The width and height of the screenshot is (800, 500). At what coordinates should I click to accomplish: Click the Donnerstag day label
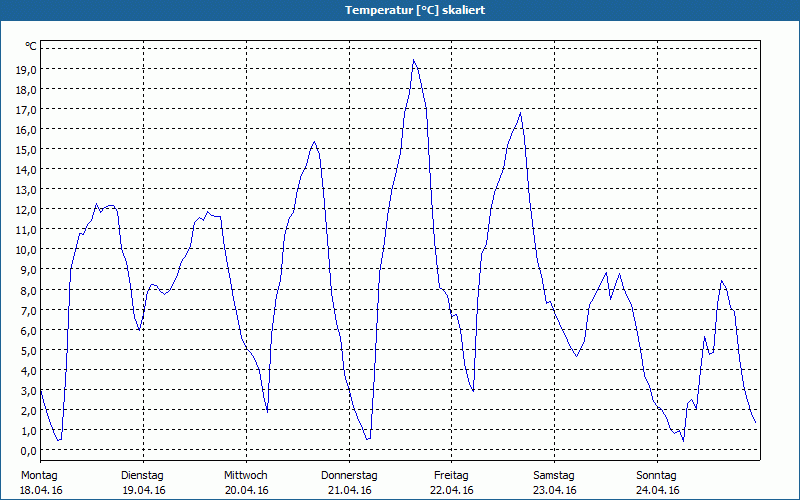pyautogui.click(x=349, y=476)
